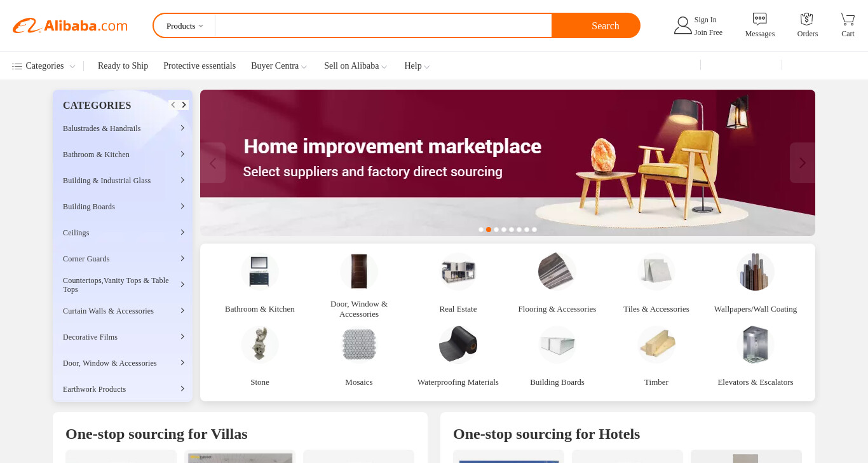This screenshot has width=868, height=463.
Task: Click the Alibaba.com logo
Action: [70, 25]
